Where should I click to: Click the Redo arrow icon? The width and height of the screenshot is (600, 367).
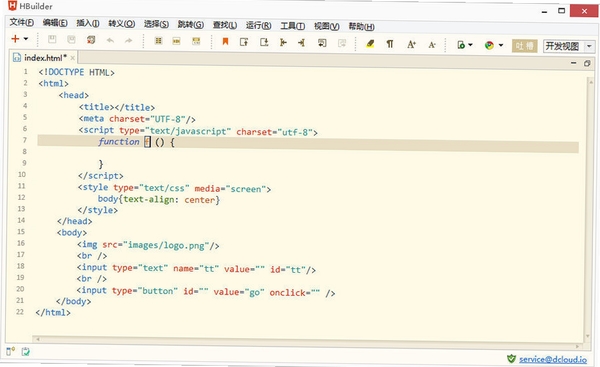point(129,40)
